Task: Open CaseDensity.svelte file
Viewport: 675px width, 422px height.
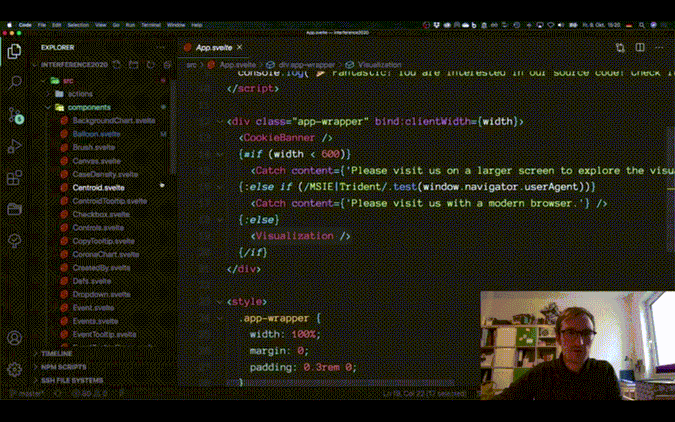Action: click(105, 174)
